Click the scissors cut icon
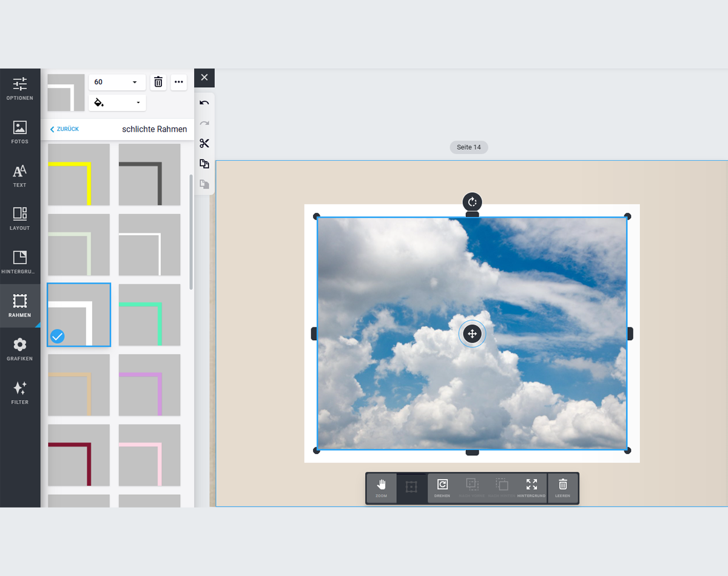Screen dimensions: 728x576 coord(204,144)
